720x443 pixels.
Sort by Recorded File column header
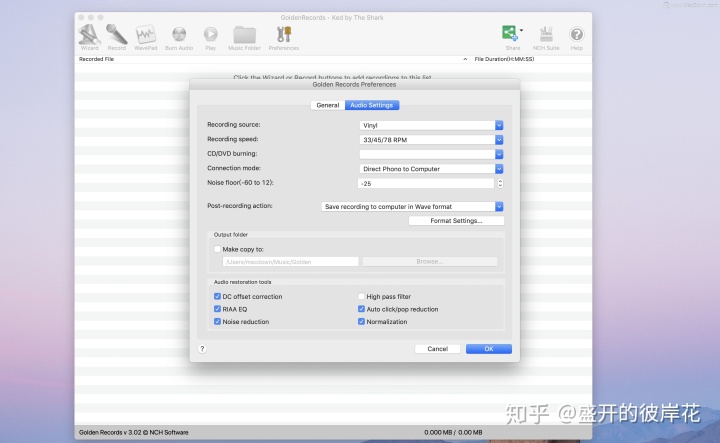point(96,59)
